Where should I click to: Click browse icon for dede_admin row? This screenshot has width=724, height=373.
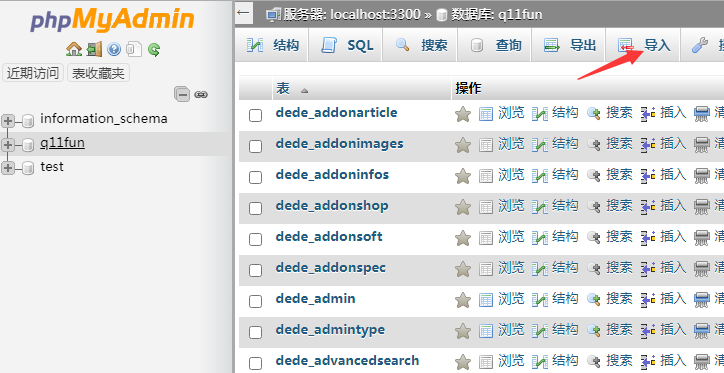click(x=486, y=300)
